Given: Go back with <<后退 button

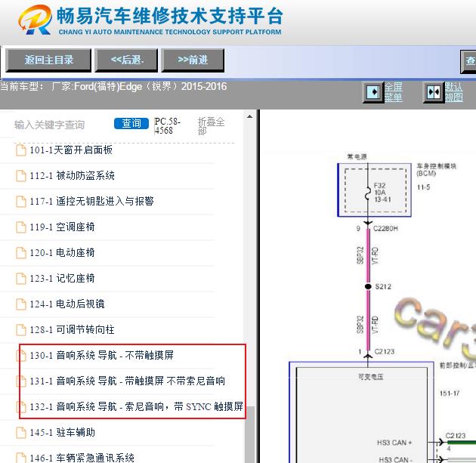Looking at the screenshot, I should pos(126,60).
